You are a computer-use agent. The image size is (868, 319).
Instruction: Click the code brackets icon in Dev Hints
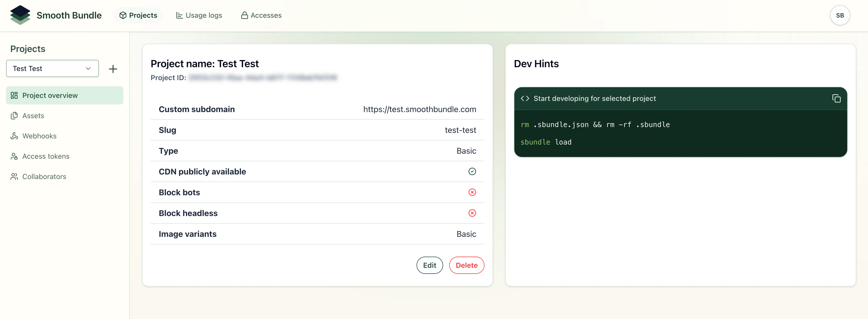[525, 98]
